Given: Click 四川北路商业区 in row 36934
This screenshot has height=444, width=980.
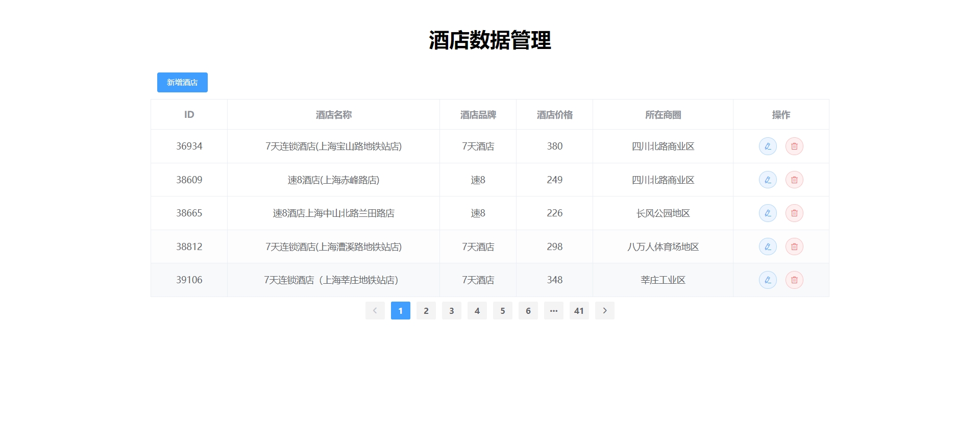Looking at the screenshot, I should tap(663, 146).
